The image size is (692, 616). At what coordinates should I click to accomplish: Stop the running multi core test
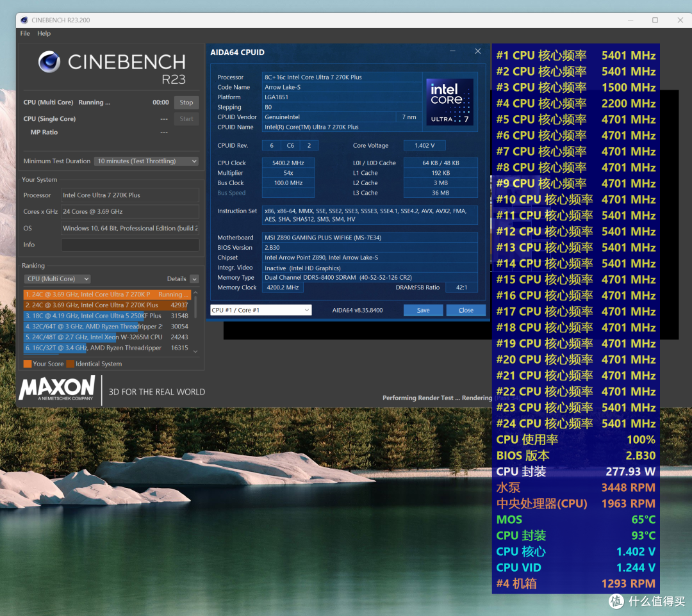186,102
